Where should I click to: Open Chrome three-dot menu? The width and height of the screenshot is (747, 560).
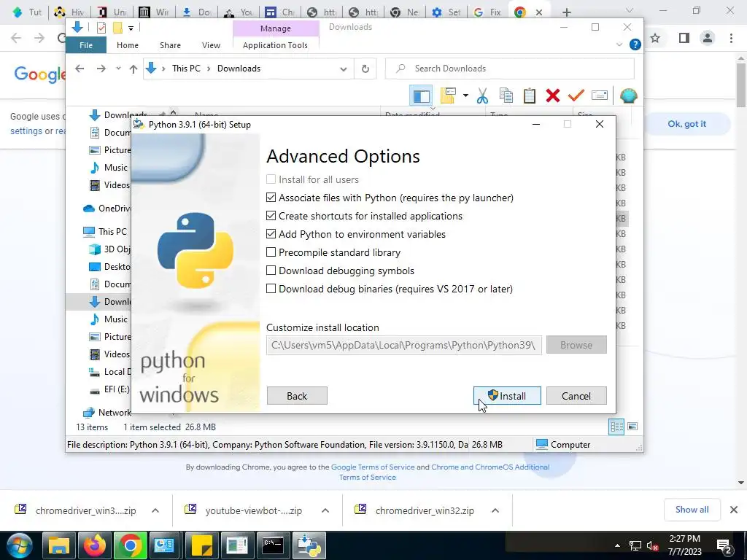tap(731, 38)
